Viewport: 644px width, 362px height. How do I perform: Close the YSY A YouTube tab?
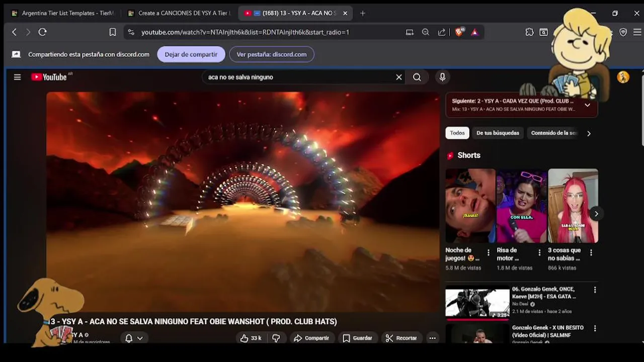[x=345, y=13]
